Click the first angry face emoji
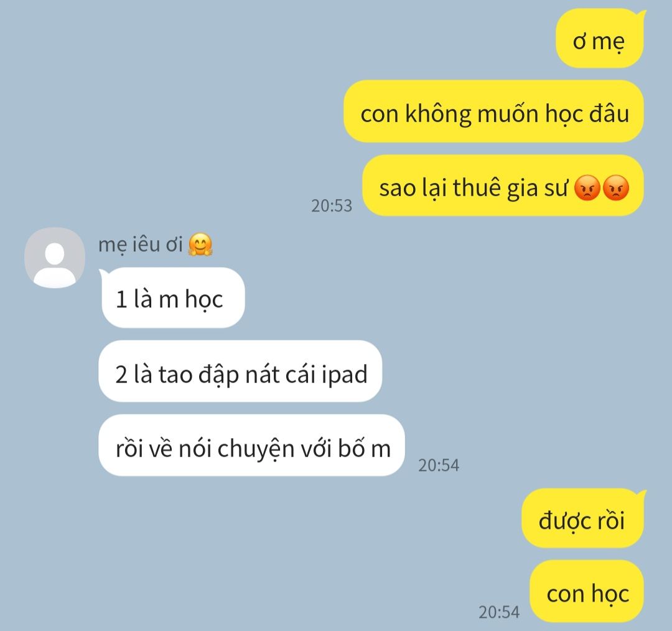Image resolution: width=672 pixels, height=631 pixels. 587,188
